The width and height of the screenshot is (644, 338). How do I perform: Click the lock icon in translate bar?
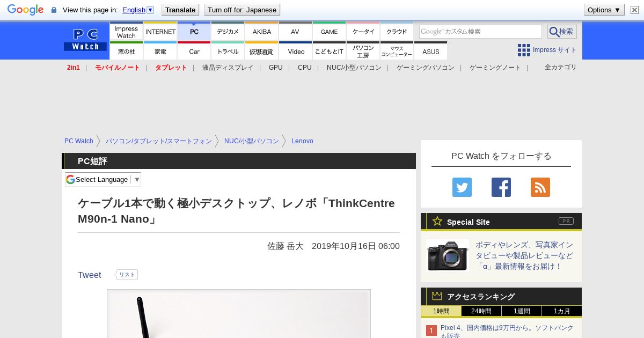(54, 10)
